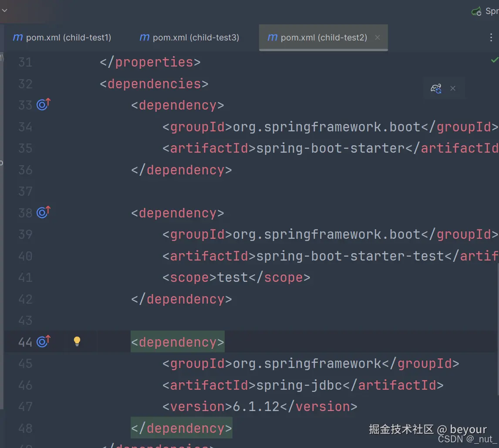499x448 pixels.
Task: Click version 6.1.12 on line 47
Action: click(x=260, y=406)
